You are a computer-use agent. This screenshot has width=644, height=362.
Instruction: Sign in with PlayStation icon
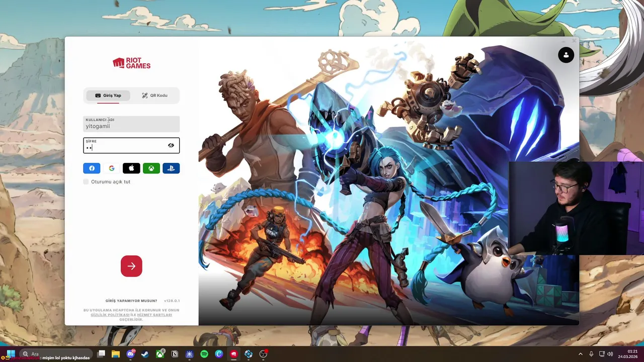pyautogui.click(x=171, y=168)
